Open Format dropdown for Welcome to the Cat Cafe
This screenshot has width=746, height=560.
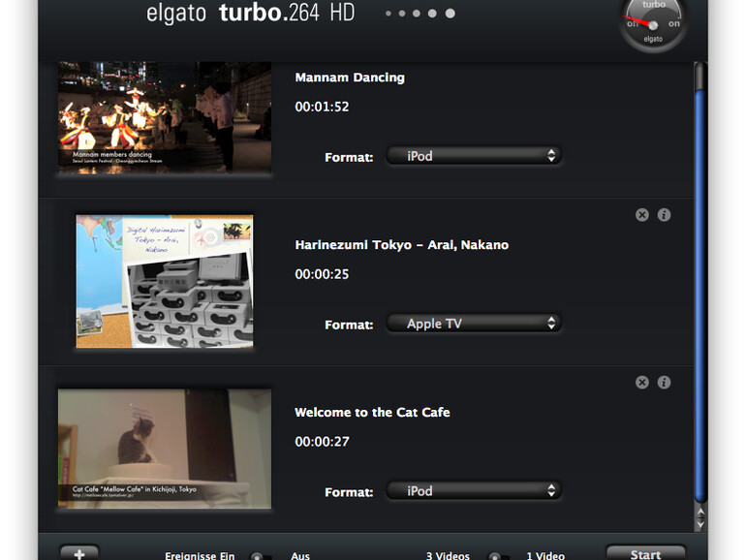point(474,491)
